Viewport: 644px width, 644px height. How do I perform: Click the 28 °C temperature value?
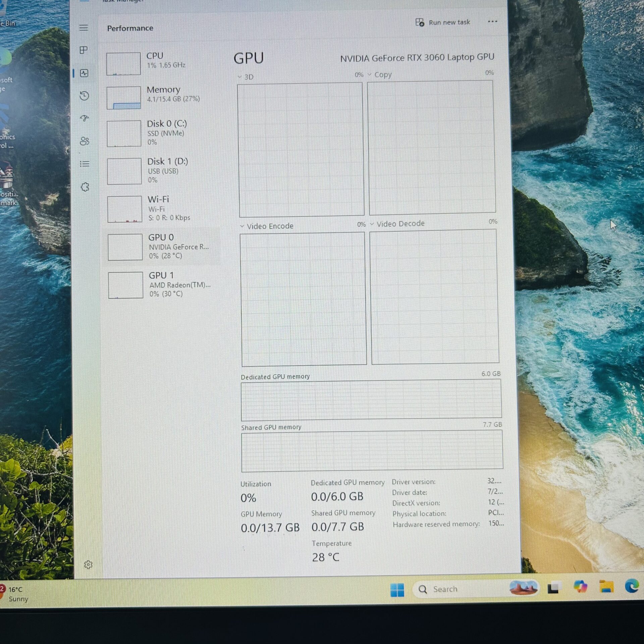tap(326, 557)
